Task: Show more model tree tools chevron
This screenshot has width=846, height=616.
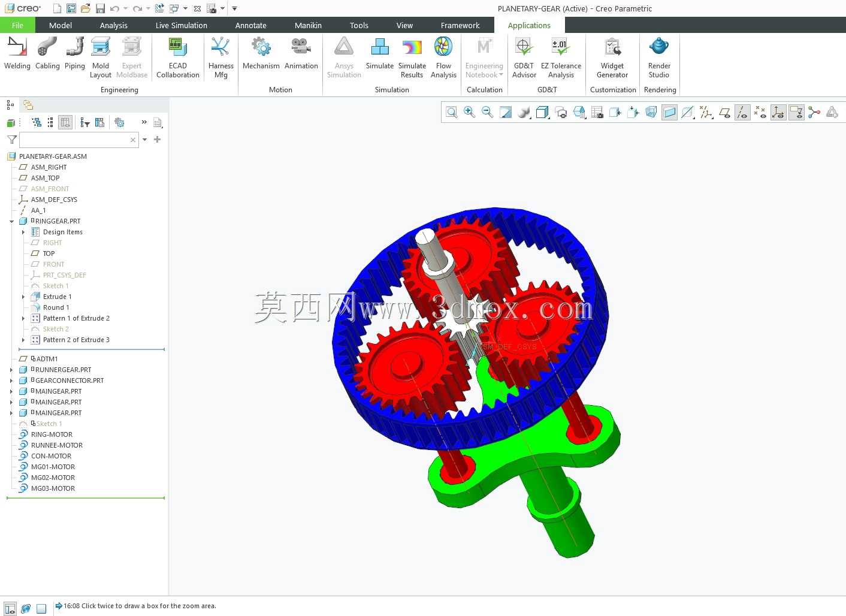Action: pyautogui.click(x=144, y=122)
